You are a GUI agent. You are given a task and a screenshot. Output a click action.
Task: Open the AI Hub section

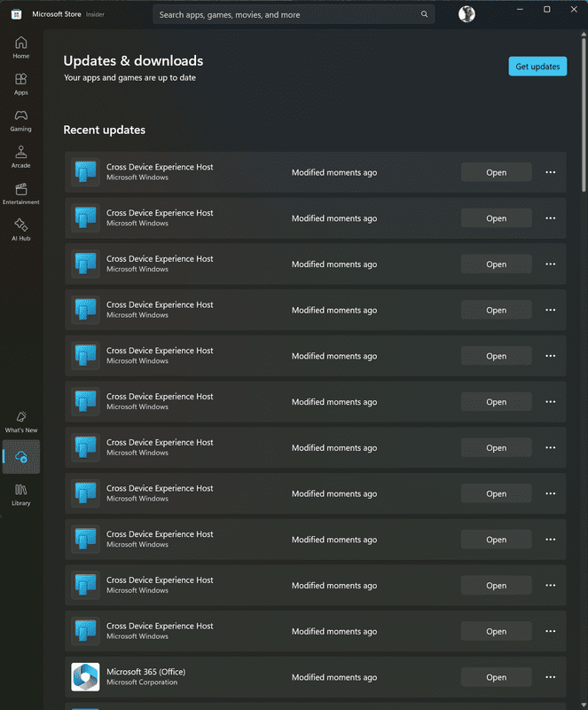[20, 230]
